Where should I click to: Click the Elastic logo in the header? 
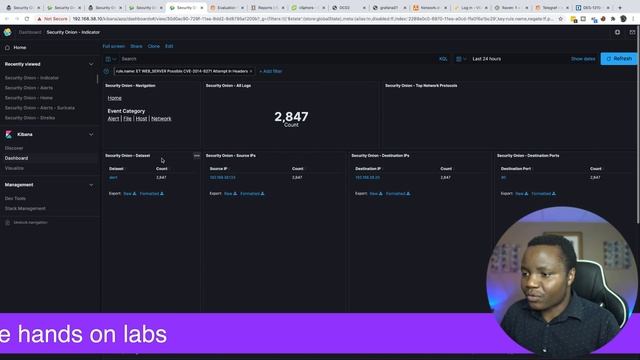click(7, 32)
